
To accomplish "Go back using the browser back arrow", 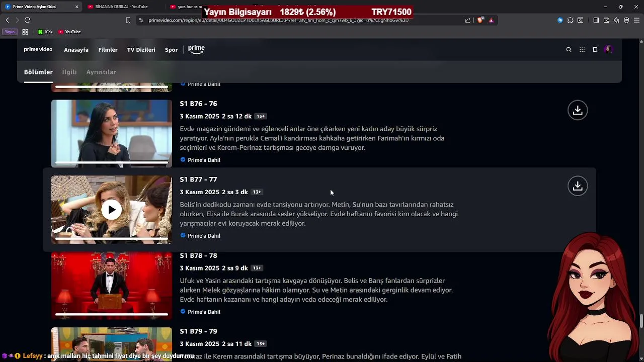I will click(x=8, y=20).
